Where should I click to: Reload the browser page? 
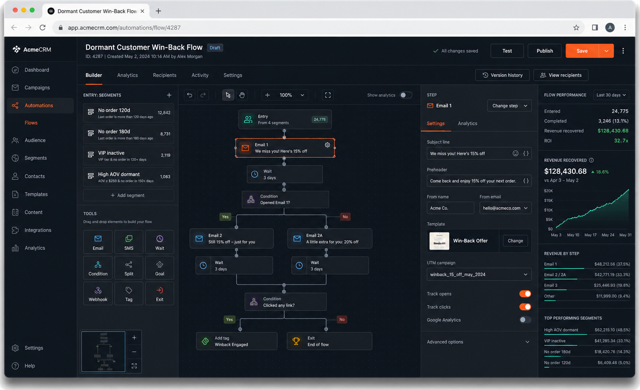pyautogui.click(x=42, y=28)
